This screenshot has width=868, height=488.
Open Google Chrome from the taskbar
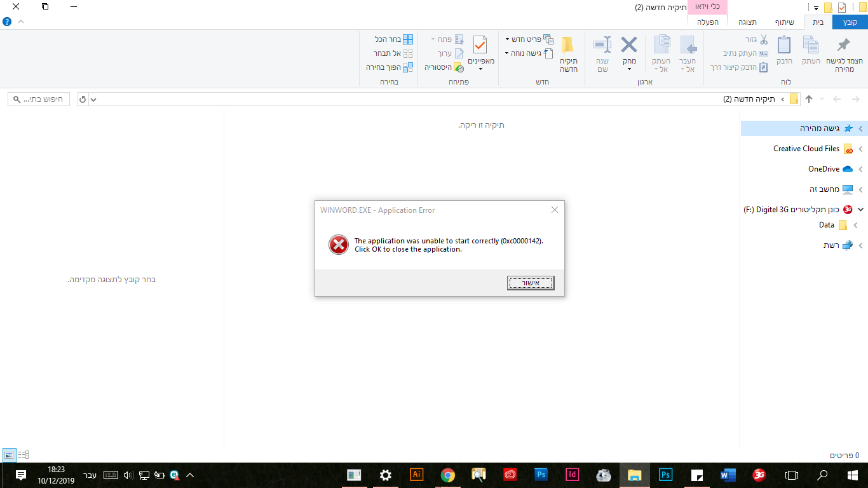click(448, 475)
